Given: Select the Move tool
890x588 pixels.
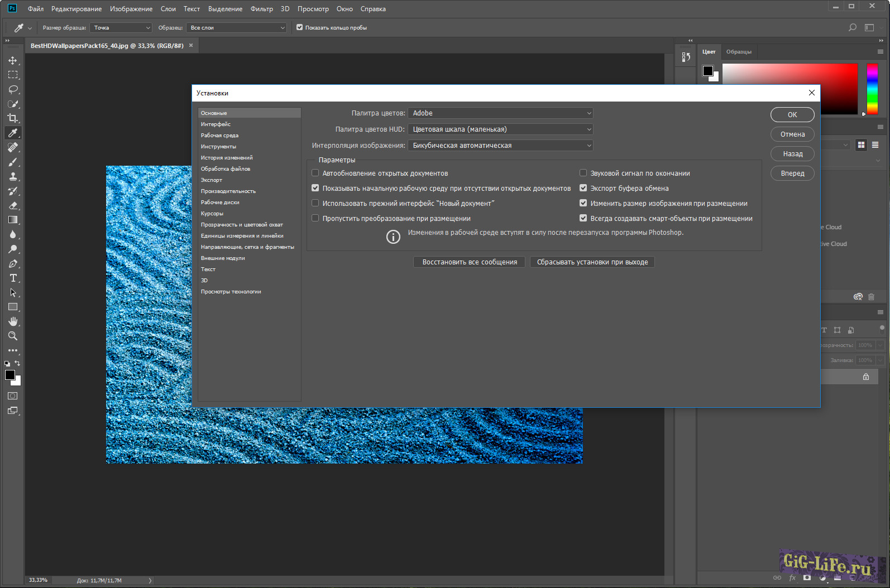Looking at the screenshot, I should [13, 60].
